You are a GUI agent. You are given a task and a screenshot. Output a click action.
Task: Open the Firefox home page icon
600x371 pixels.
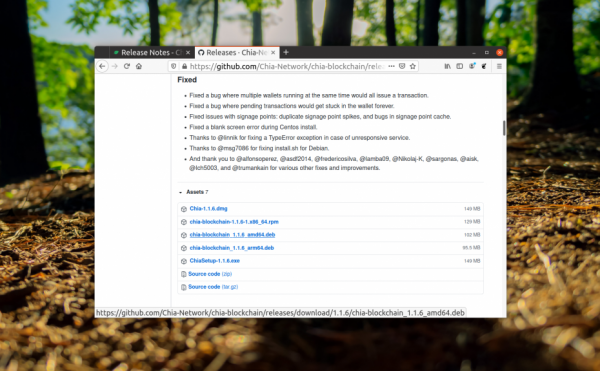pos(139,66)
